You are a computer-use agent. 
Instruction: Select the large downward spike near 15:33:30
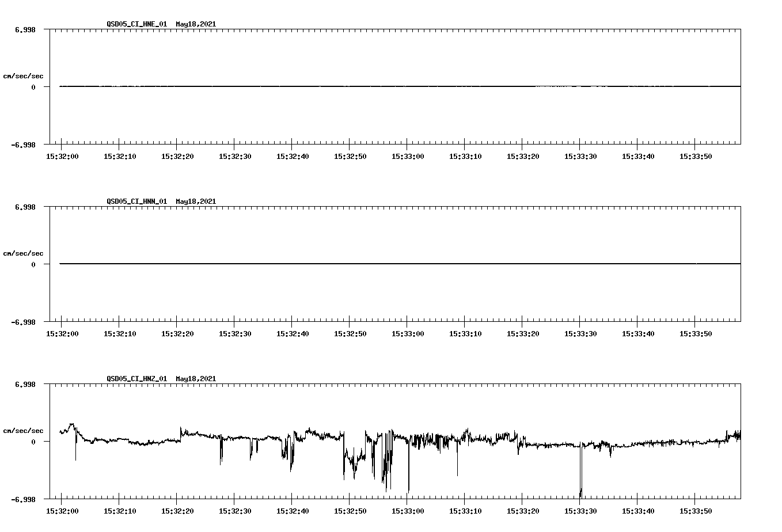click(x=580, y=478)
